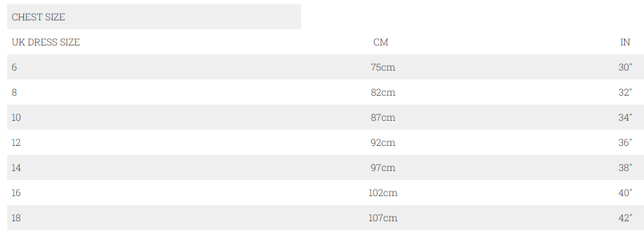This screenshot has height=232, width=644.
Task: Click the CM column header
Action: click(x=381, y=42)
